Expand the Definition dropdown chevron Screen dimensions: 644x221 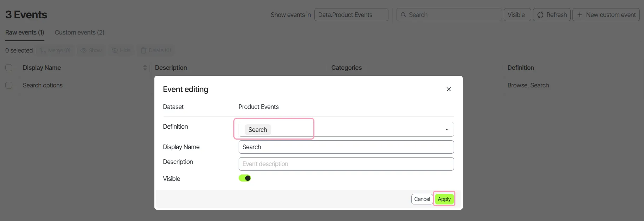pos(447,130)
